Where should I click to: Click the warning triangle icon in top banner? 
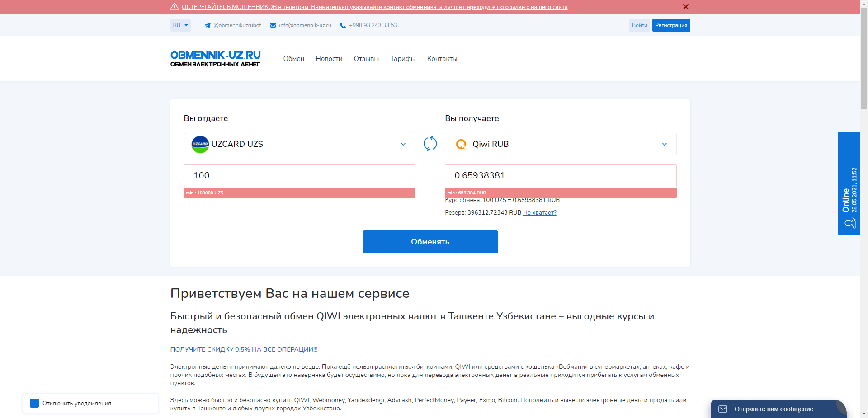(175, 7)
